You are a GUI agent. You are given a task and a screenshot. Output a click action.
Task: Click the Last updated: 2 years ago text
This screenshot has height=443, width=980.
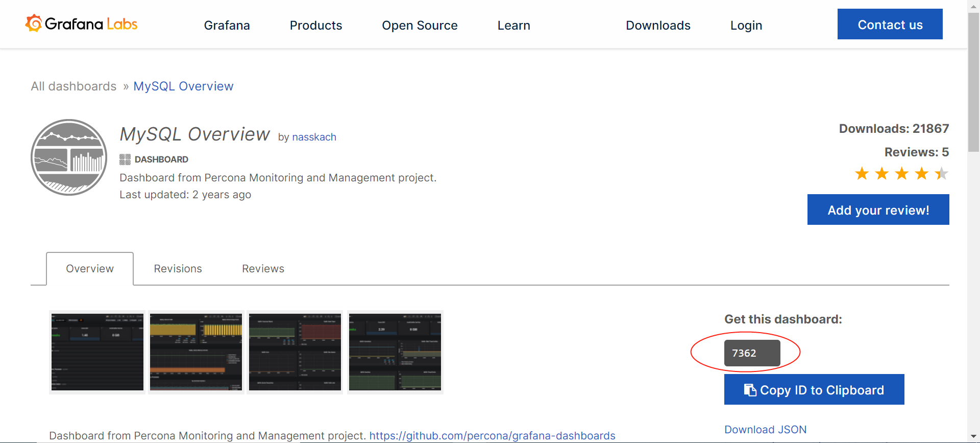185,195
